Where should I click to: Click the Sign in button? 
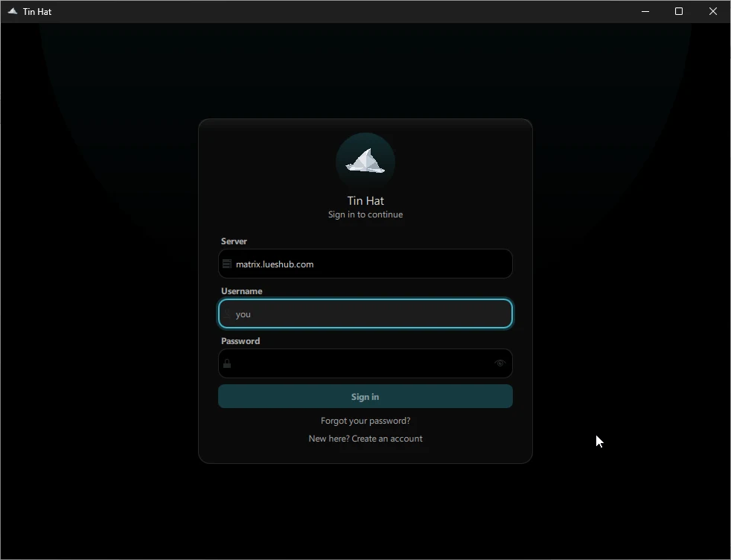pos(365,396)
